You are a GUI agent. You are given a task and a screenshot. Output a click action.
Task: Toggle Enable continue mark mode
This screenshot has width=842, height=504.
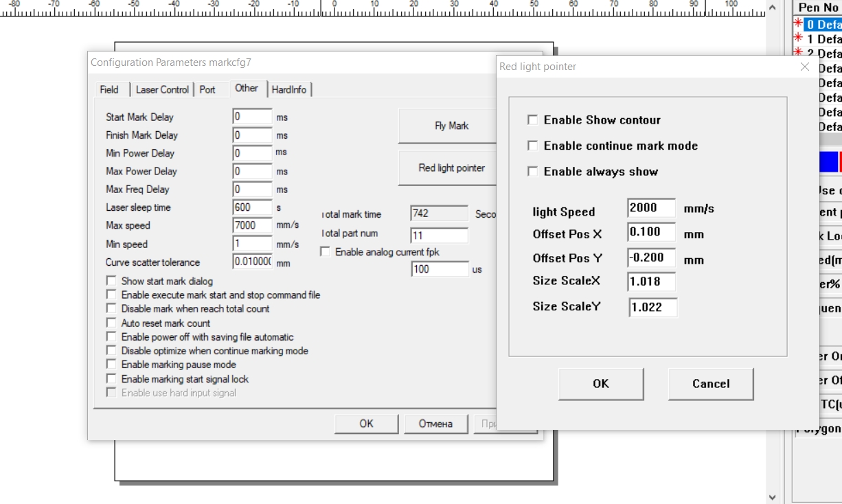(x=532, y=146)
